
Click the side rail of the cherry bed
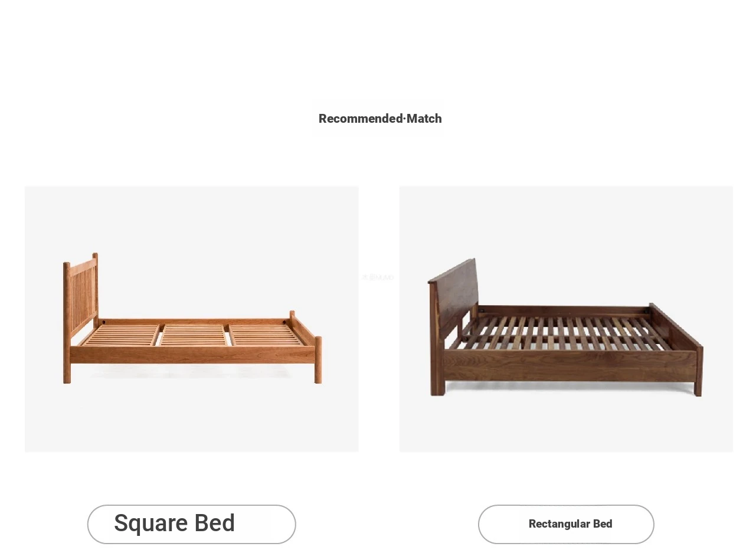[x=192, y=355]
